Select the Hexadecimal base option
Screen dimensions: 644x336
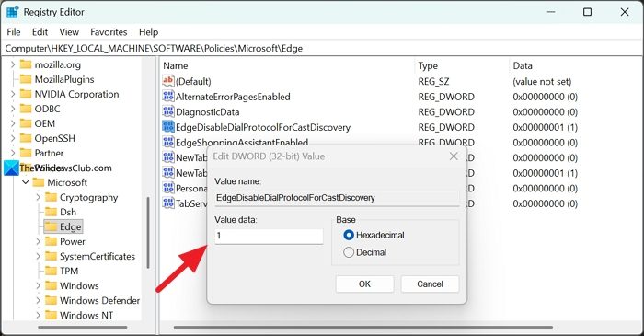pos(349,235)
